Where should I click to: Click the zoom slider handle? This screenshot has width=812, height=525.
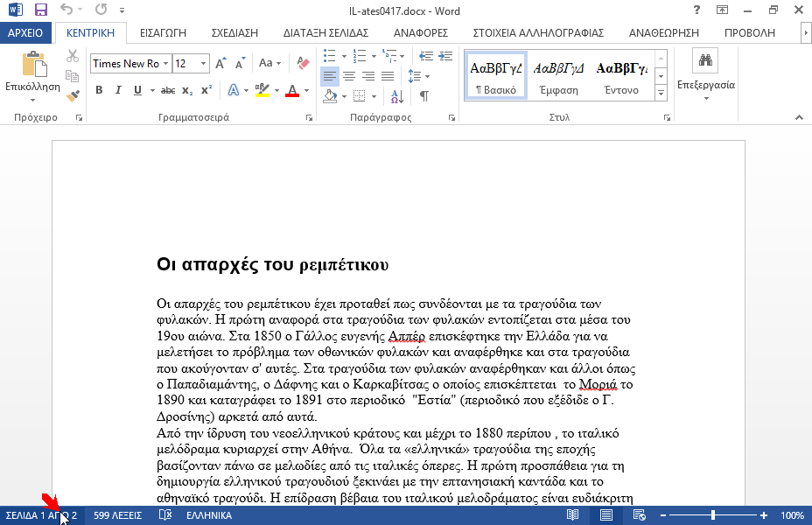click(x=713, y=515)
